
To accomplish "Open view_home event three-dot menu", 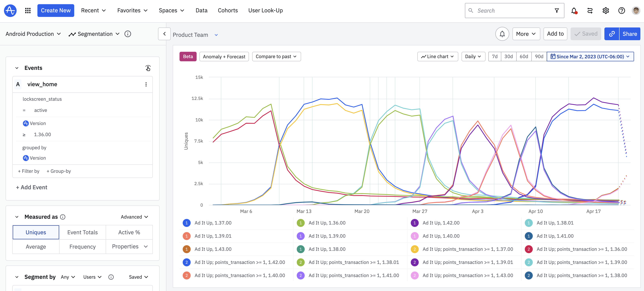I will (146, 85).
